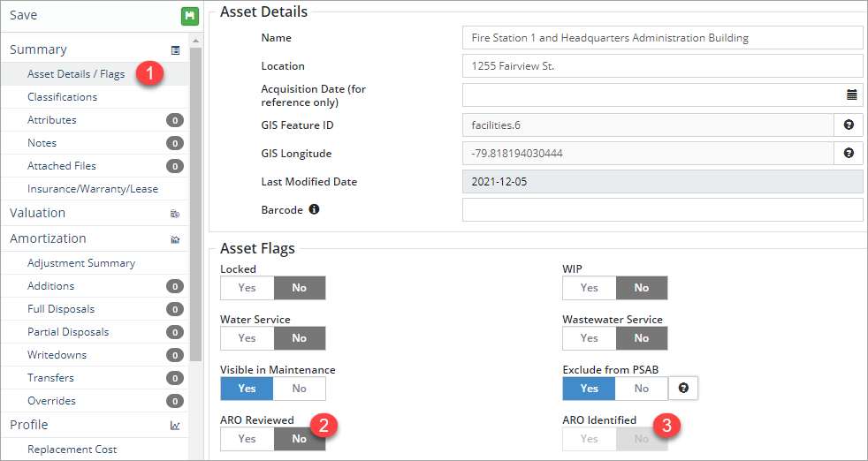This screenshot has height=461, width=868.
Task: Set ARO Reviewed to Yes
Action: [247, 439]
